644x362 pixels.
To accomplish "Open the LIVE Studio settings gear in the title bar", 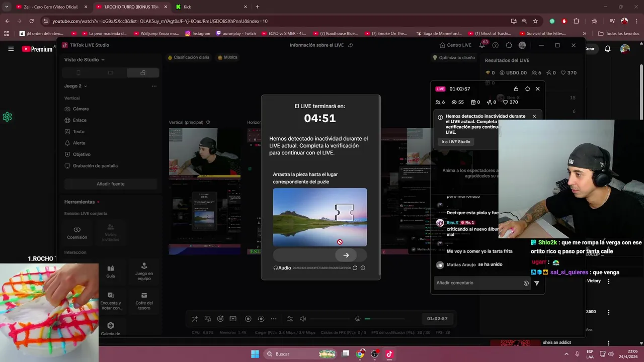I will (509, 45).
